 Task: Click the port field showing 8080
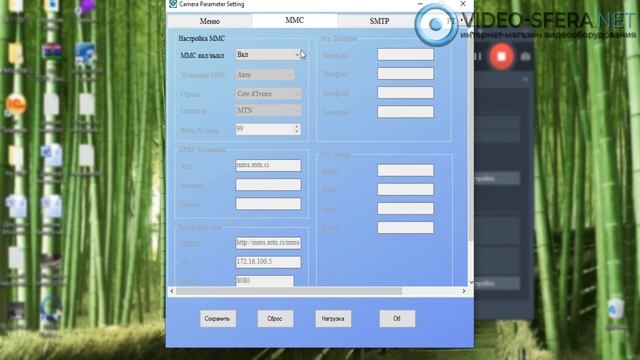coord(264,281)
